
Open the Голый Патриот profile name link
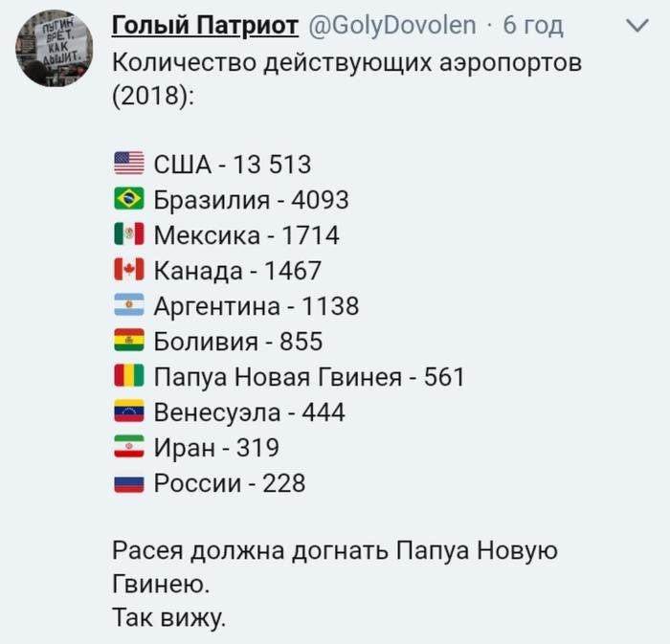coord(206,26)
